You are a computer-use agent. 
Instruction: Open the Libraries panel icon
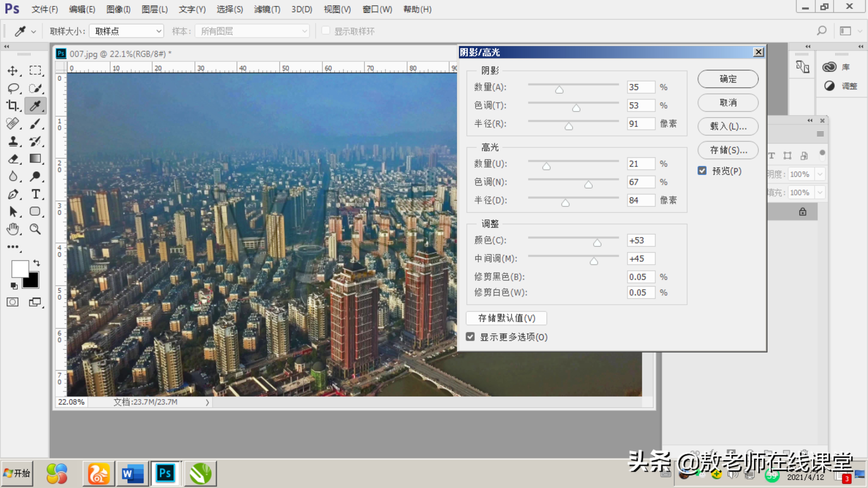pos(829,67)
